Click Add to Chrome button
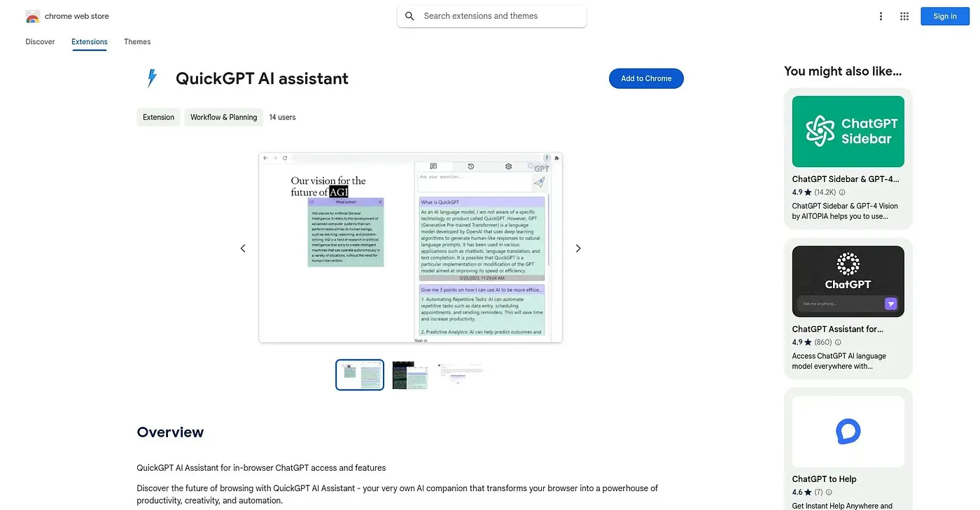980x510 pixels. tap(646, 78)
